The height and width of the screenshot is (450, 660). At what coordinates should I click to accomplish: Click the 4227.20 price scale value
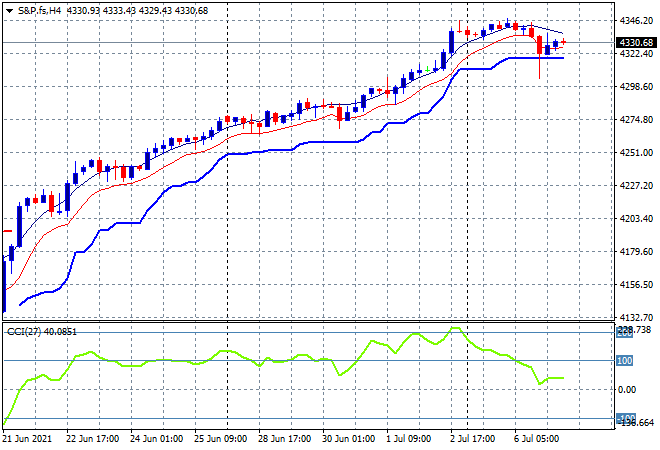636,186
